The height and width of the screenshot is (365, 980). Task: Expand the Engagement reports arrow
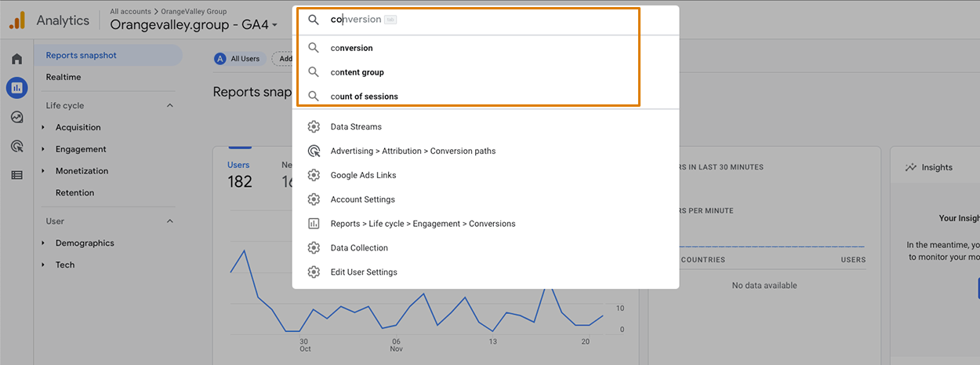tap(43, 149)
